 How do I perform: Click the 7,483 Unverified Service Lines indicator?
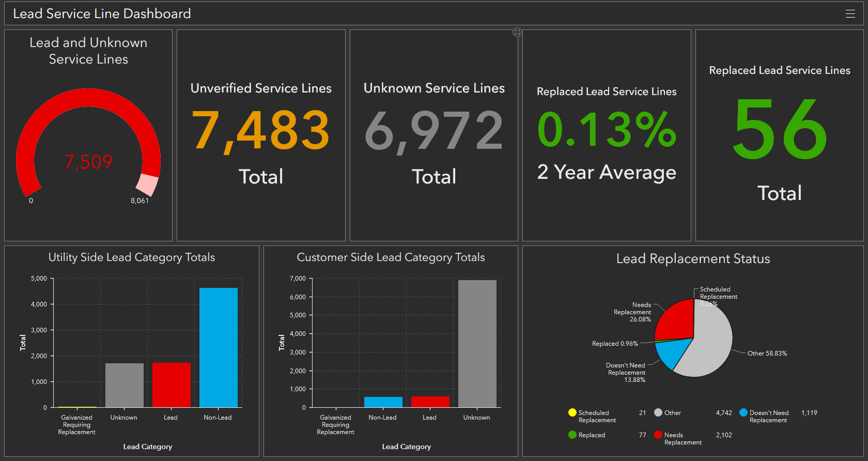click(x=261, y=131)
